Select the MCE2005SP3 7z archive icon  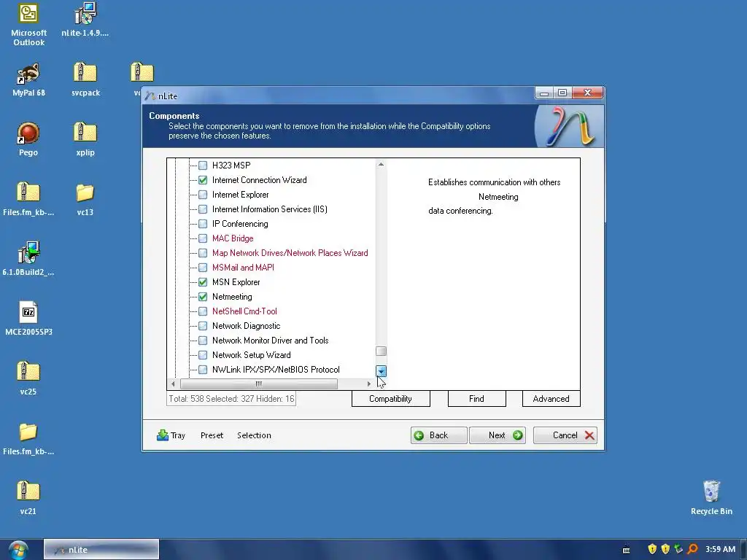click(28, 319)
